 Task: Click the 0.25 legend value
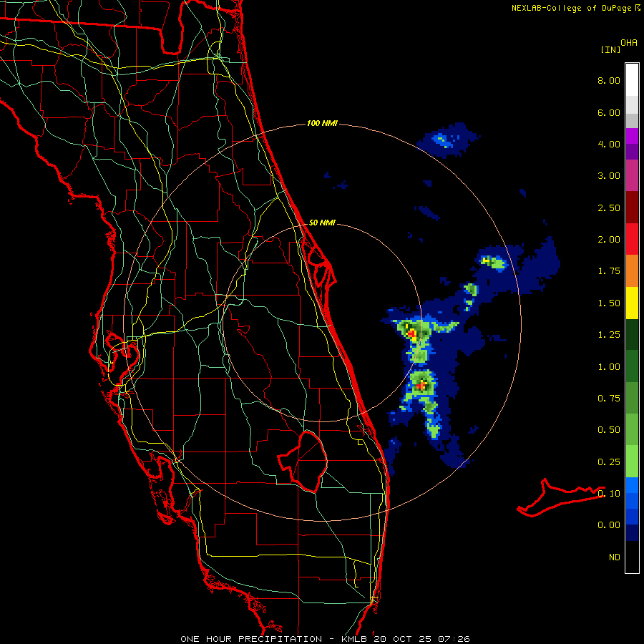[x=609, y=462]
